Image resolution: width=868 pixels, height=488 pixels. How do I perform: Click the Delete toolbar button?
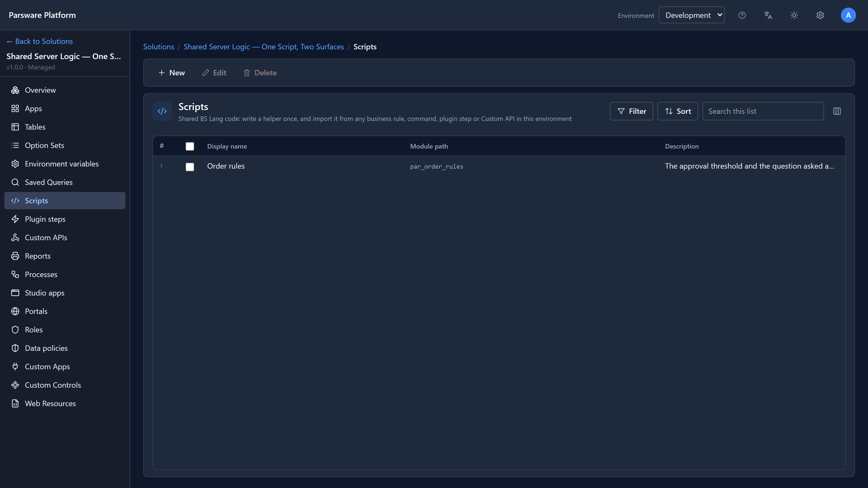(x=260, y=73)
